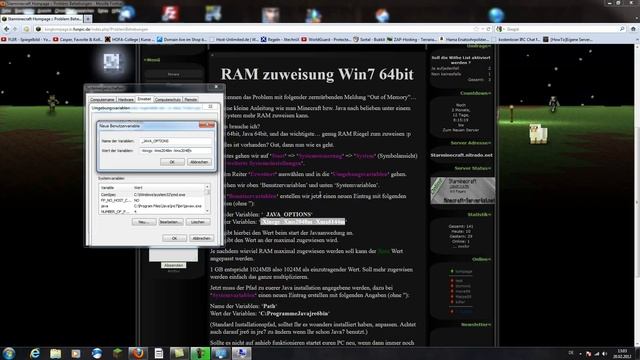Open the Minecraft grass block taskbar icon
This screenshot has height=360, width=640.
[x=118, y=353]
